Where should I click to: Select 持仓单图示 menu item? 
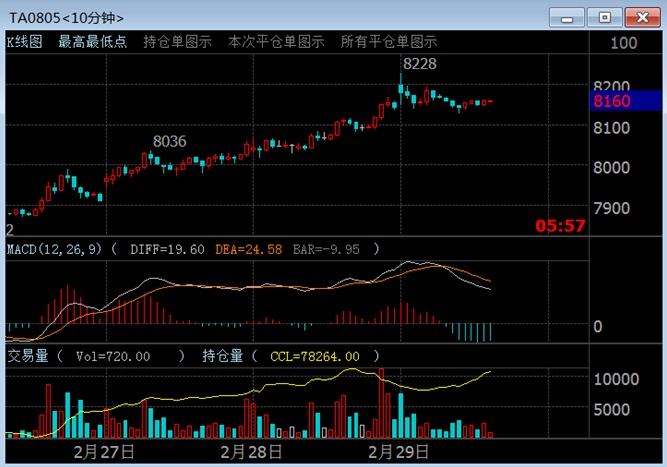coord(177,42)
